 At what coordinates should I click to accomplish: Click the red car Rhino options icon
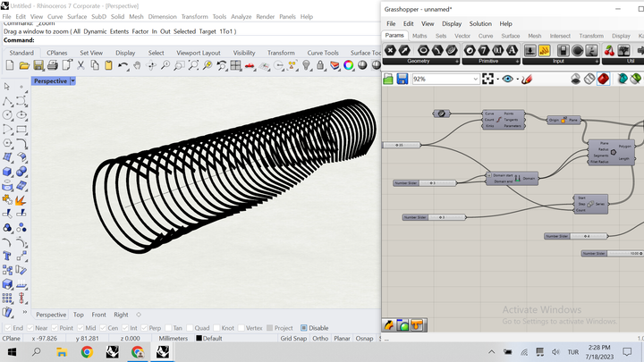point(250,65)
